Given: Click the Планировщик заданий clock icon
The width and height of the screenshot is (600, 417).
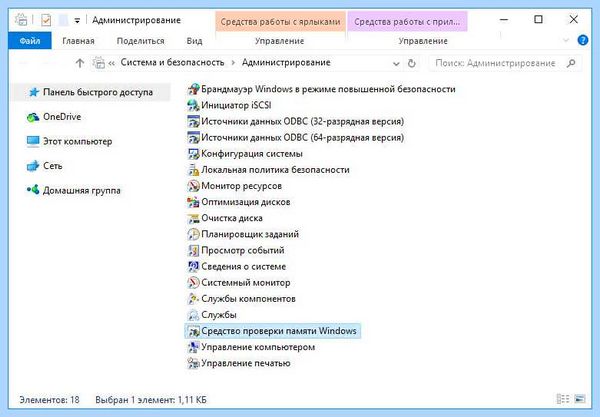Looking at the screenshot, I should [x=193, y=234].
